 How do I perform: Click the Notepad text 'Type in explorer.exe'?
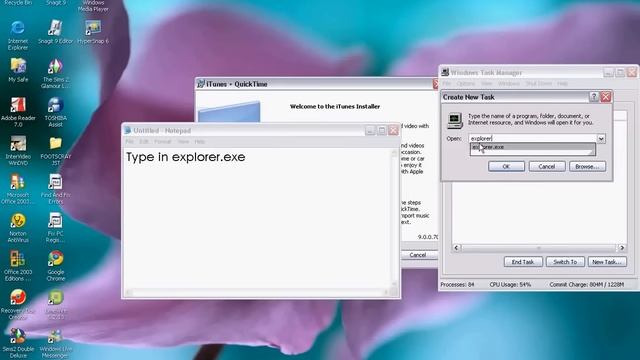[x=186, y=157]
